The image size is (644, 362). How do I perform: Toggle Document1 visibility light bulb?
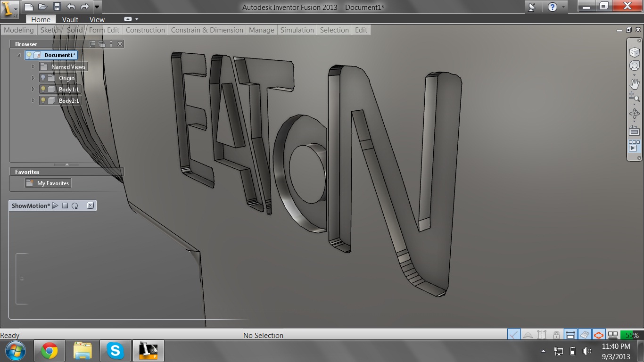(29, 55)
